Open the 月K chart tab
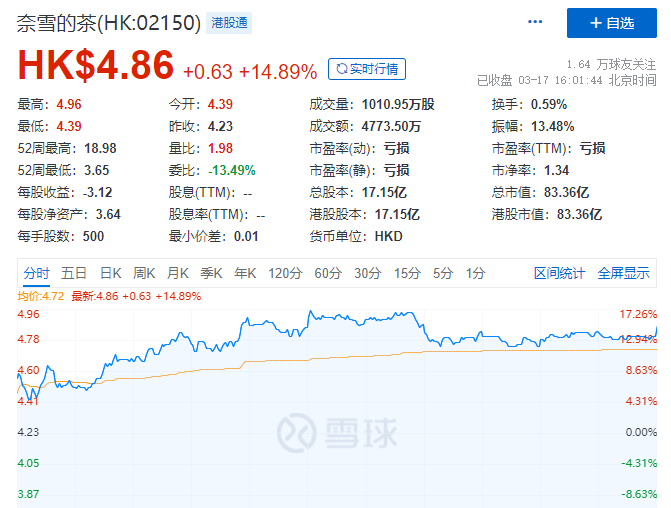The width and height of the screenshot is (671, 508). point(178,273)
